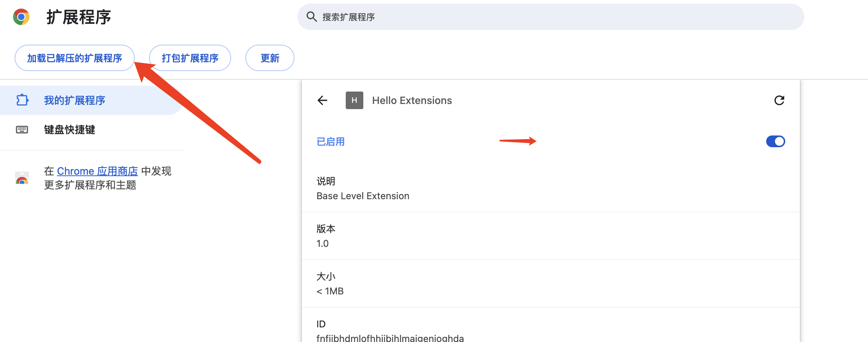Click the extension ID string
The width and height of the screenshot is (868, 342).
coord(390,338)
